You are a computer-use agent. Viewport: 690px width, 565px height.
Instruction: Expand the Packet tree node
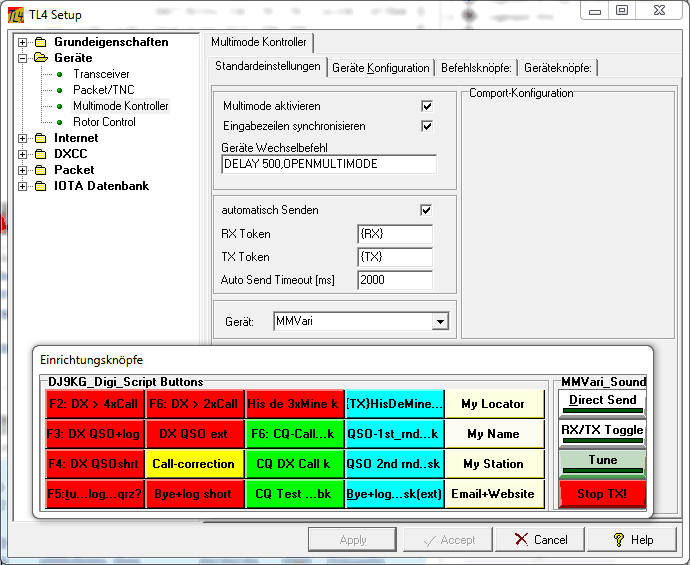click(x=22, y=170)
